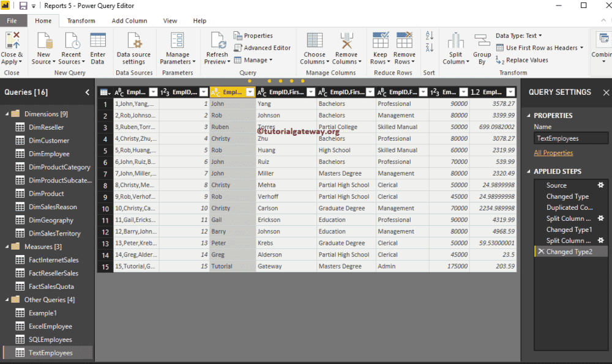The height and width of the screenshot is (364, 612).
Task: Click the TextEmployees name input field
Action: 570,138
